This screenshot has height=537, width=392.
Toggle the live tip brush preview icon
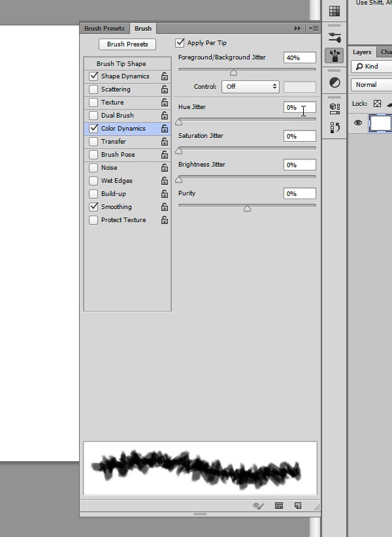[259, 506]
